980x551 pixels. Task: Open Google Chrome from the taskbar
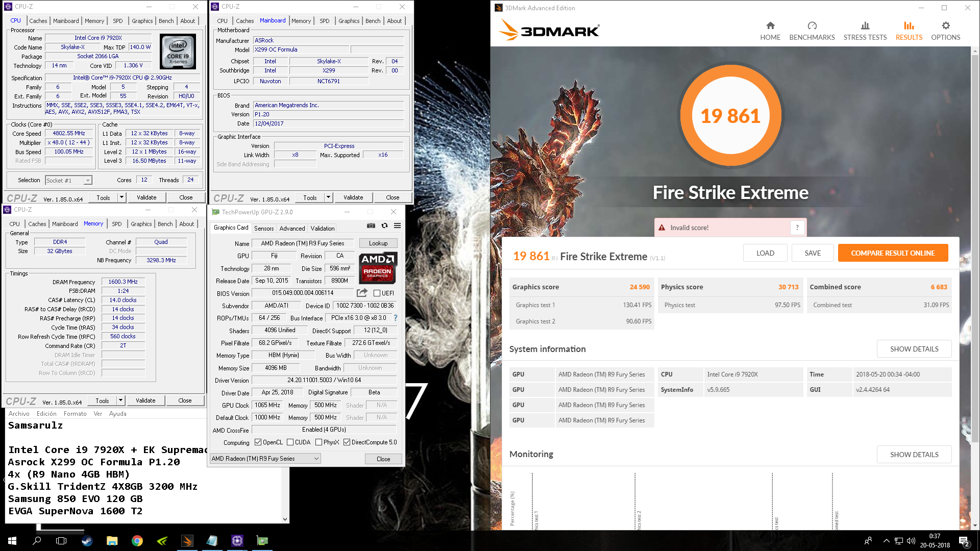pos(137,541)
